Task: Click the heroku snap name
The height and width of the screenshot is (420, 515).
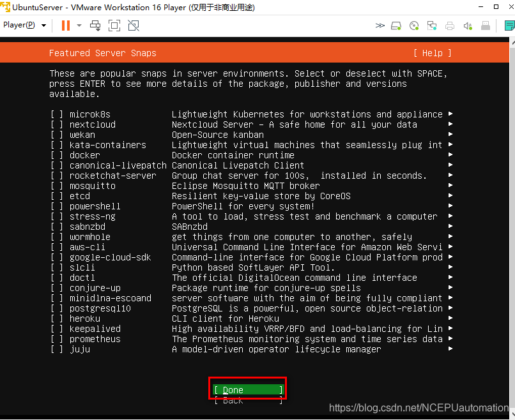Action: pyautogui.click(x=85, y=319)
